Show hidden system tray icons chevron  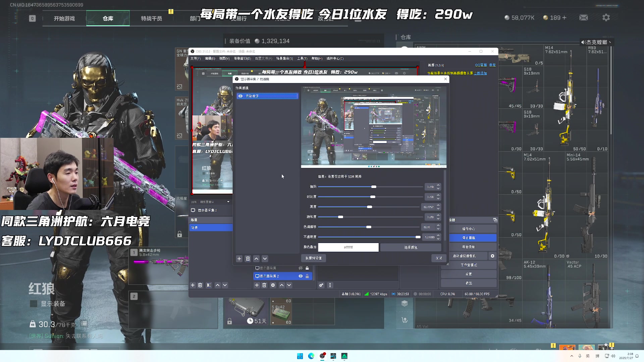click(572, 356)
